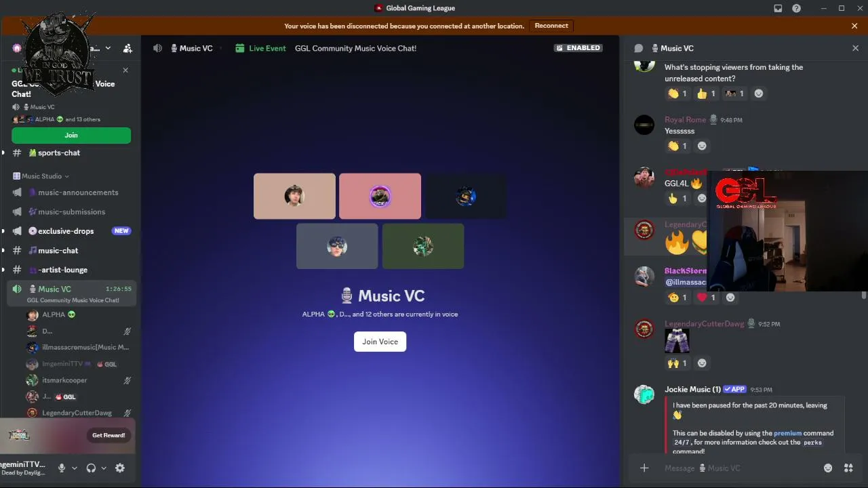The width and height of the screenshot is (868, 488).
Task: Click the premium command link
Action: (787, 433)
